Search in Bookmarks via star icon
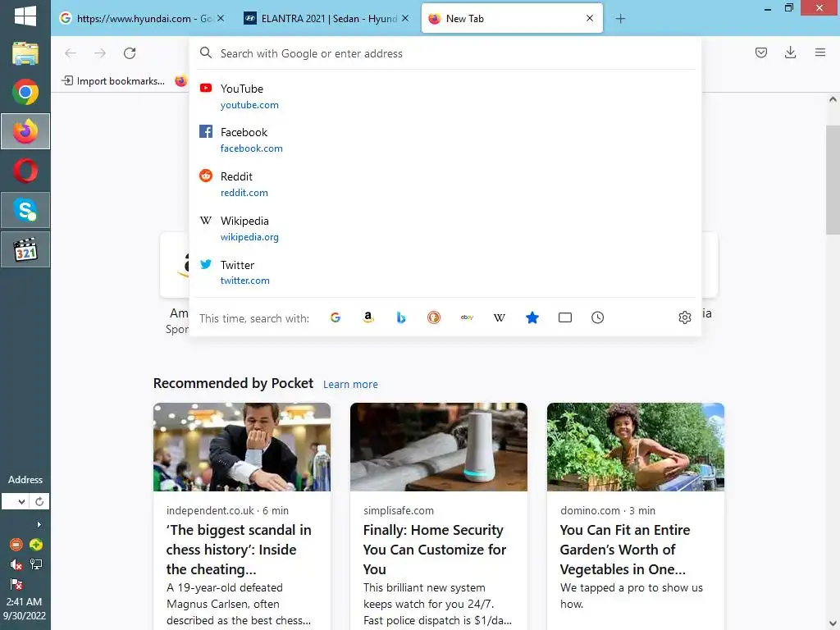 point(532,317)
